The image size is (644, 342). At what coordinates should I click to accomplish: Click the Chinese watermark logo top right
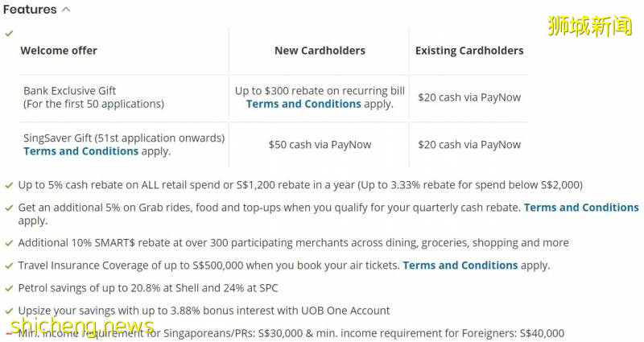(x=600, y=25)
